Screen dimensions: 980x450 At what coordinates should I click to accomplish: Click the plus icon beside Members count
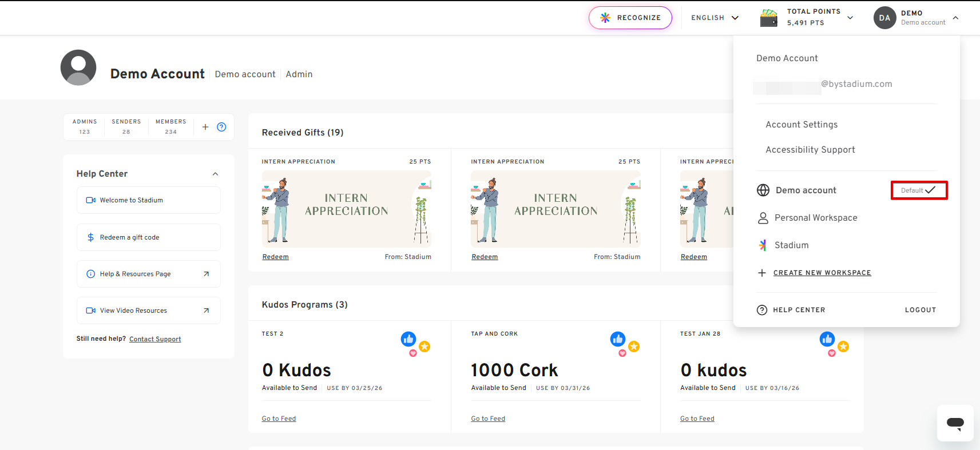point(205,127)
